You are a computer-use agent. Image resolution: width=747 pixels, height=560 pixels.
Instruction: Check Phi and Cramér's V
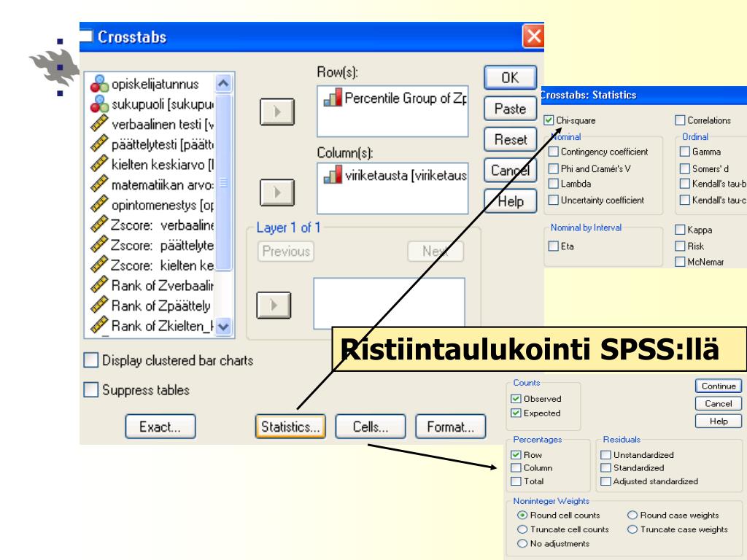click(554, 168)
